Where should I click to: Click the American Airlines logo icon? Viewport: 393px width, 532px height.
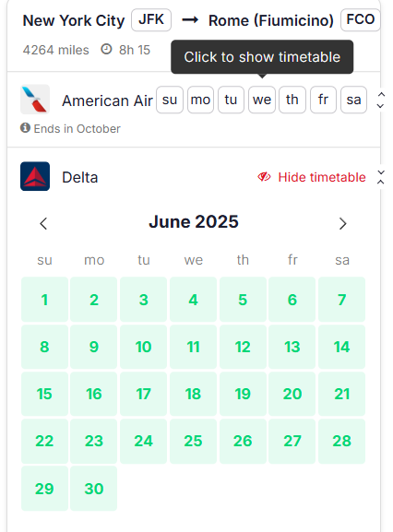[35, 100]
